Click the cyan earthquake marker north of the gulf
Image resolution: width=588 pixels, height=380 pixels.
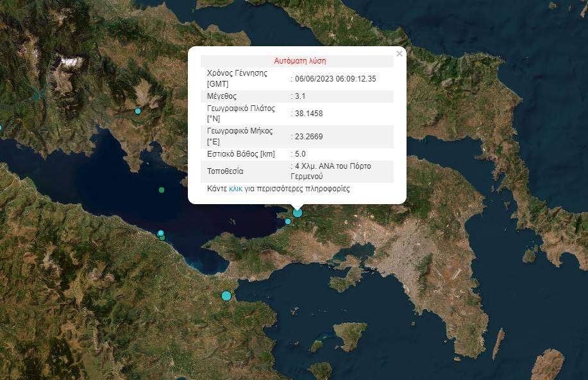(138, 111)
